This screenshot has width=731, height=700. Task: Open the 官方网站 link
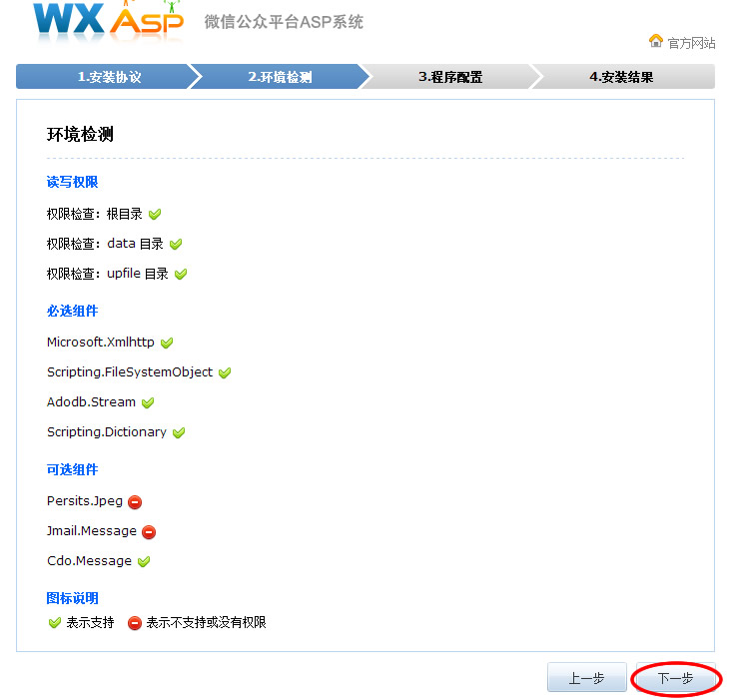691,43
